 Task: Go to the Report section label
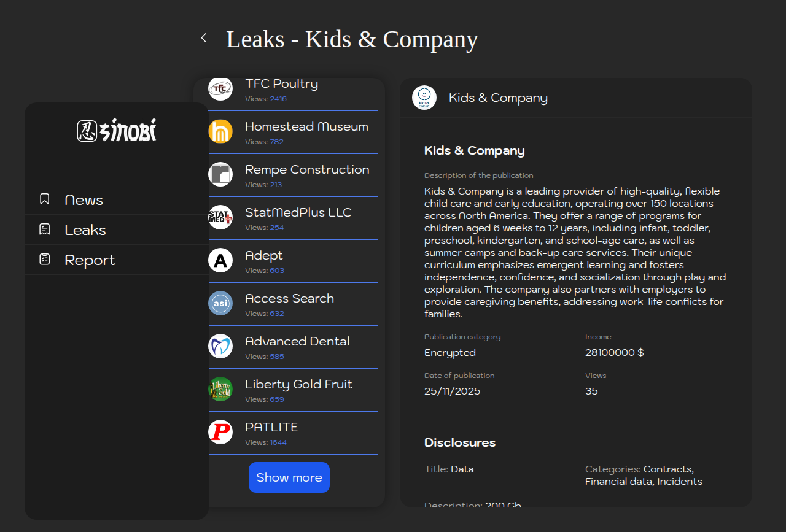(90, 260)
